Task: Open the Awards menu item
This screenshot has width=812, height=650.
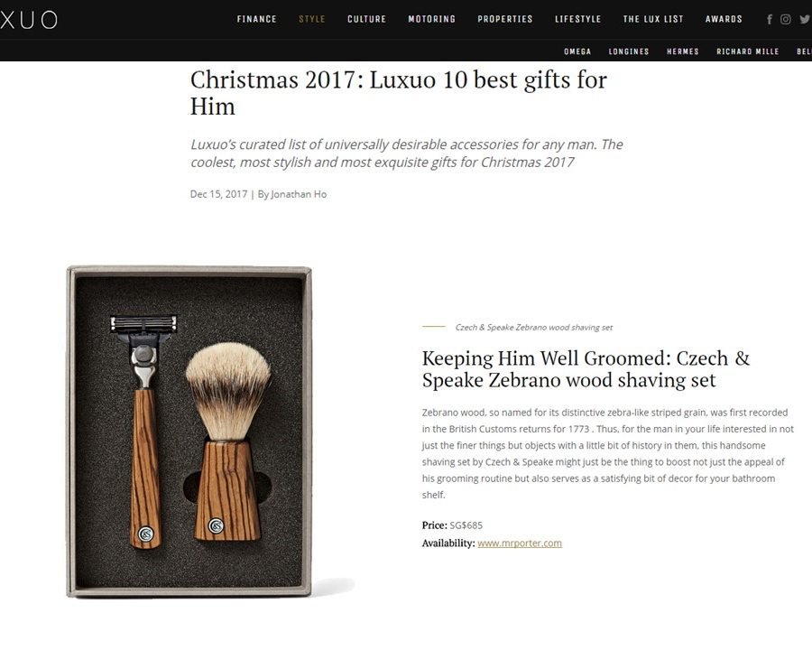Action: pyautogui.click(x=724, y=19)
